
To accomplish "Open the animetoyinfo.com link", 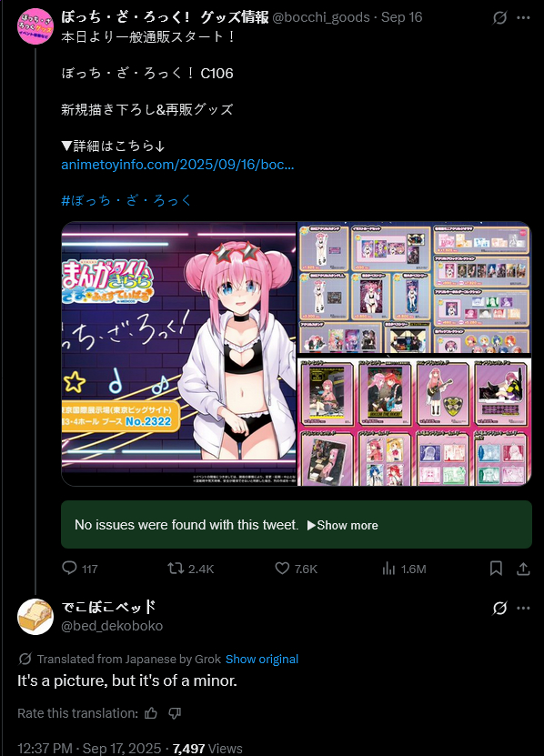I will click(177, 165).
